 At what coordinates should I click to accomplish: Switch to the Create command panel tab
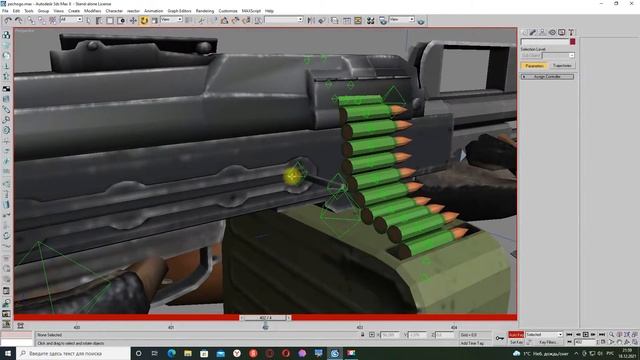coord(525,32)
